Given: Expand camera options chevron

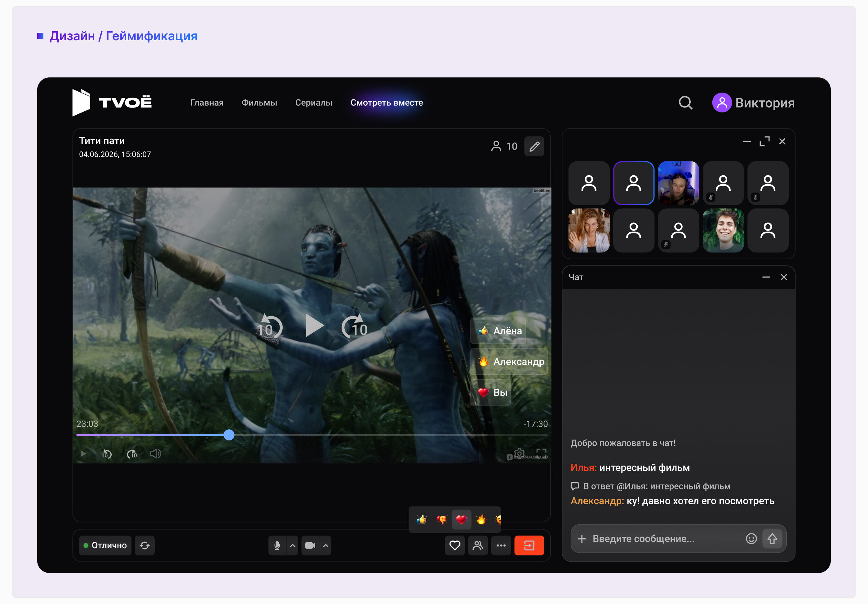Looking at the screenshot, I should [326, 545].
